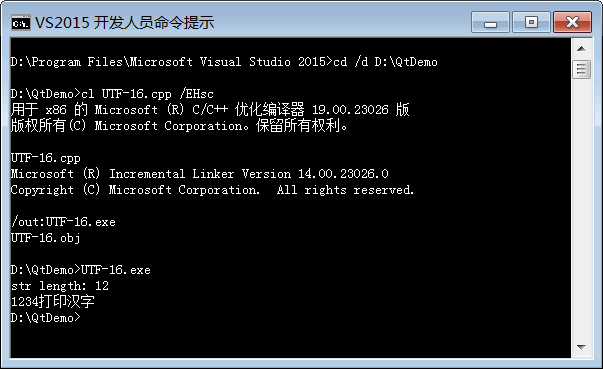Click the empty scrollbar track below the thumb

pos(581,208)
